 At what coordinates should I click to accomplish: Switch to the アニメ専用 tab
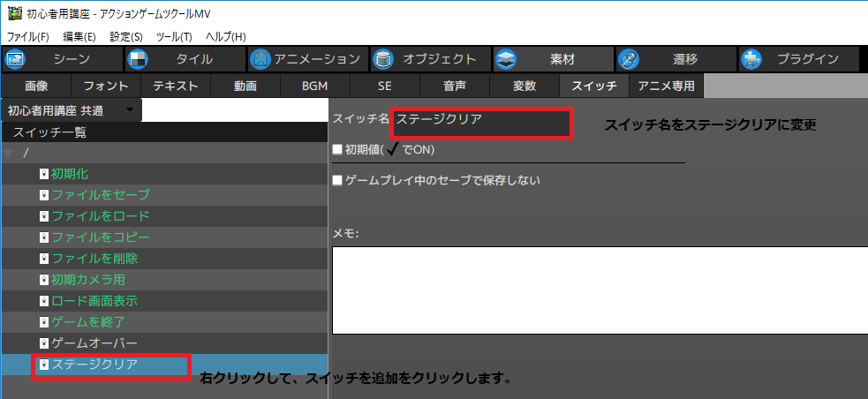pyautogui.click(x=666, y=87)
